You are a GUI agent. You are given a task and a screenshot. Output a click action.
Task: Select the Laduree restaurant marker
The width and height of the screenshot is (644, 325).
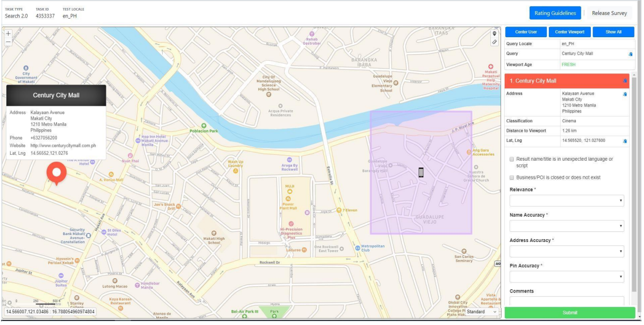pos(304,249)
